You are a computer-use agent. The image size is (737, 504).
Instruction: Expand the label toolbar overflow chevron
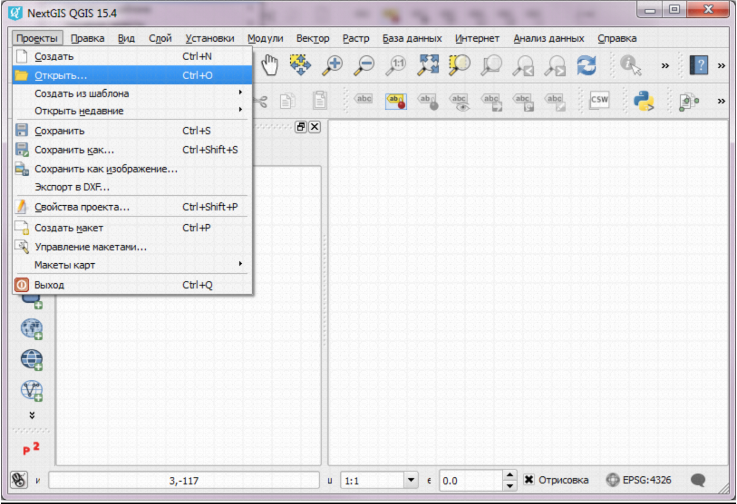pos(721,101)
